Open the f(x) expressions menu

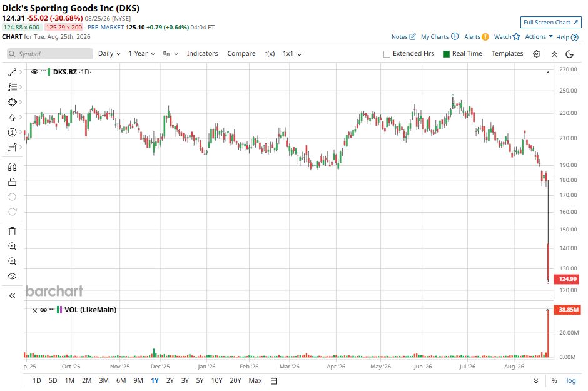coord(270,54)
